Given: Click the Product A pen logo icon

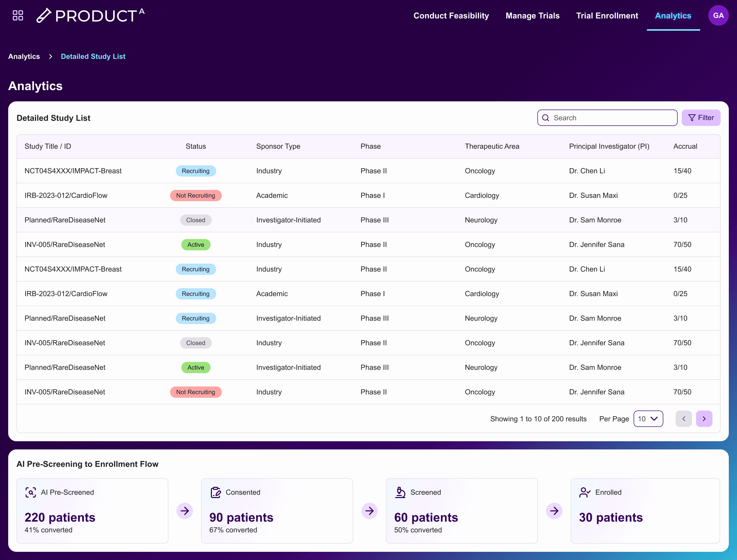Looking at the screenshot, I should click(44, 15).
